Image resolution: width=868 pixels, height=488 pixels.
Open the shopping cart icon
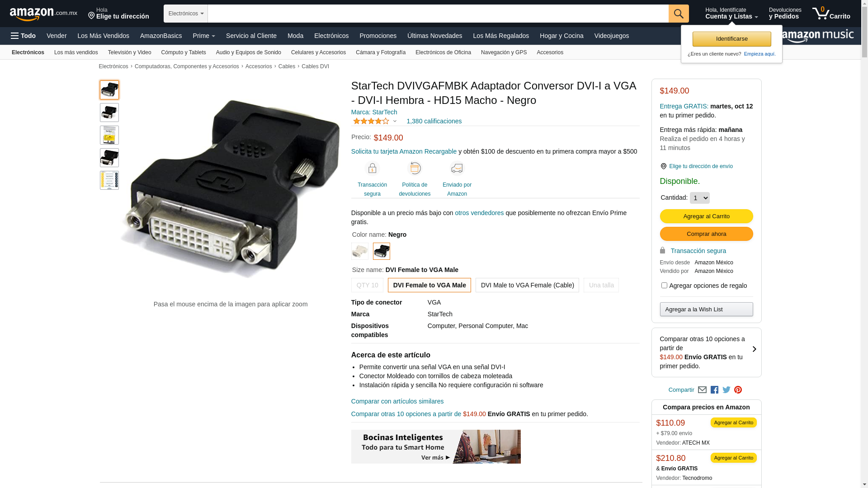(831, 13)
